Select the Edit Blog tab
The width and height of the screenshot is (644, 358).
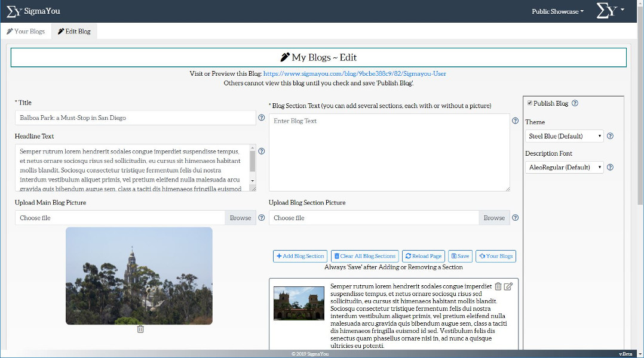point(74,31)
